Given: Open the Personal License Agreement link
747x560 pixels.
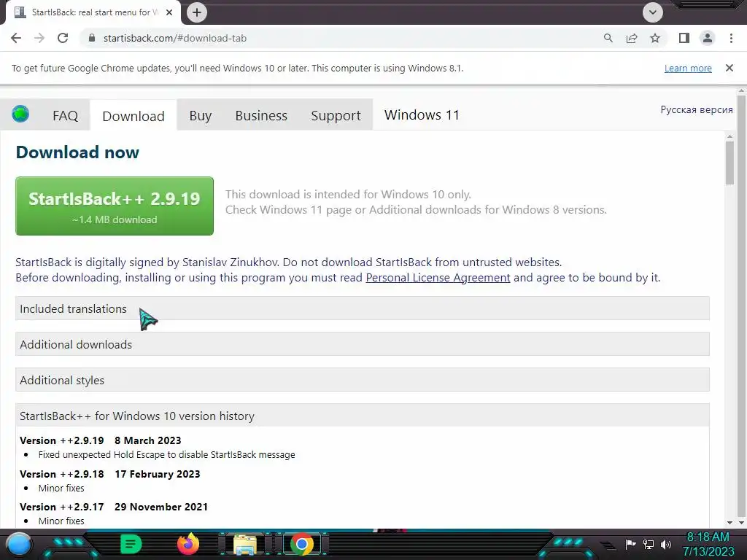Looking at the screenshot, I should 438,278.
